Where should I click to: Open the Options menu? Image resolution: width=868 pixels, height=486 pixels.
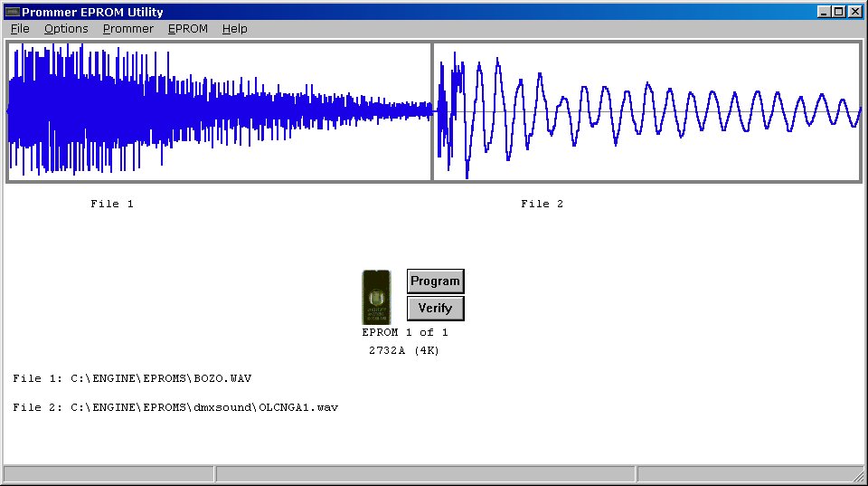[66, 29]
